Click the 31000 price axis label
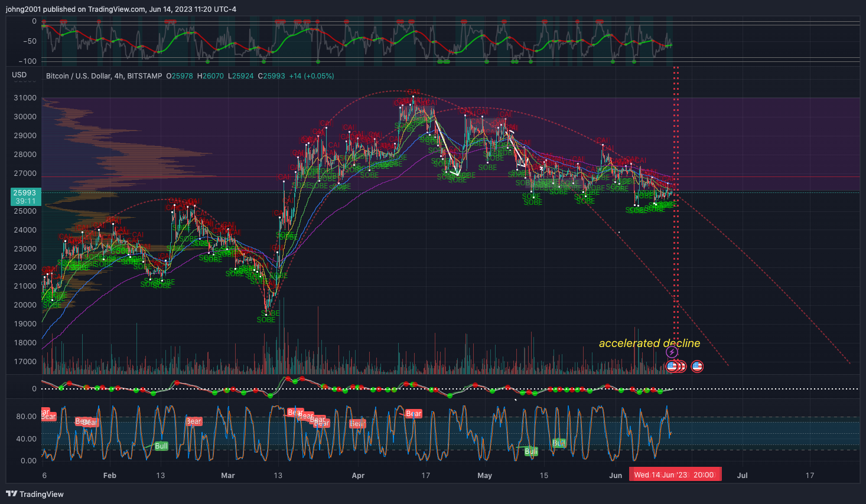This screenshot has height=504, width=866. click(25, 98)
